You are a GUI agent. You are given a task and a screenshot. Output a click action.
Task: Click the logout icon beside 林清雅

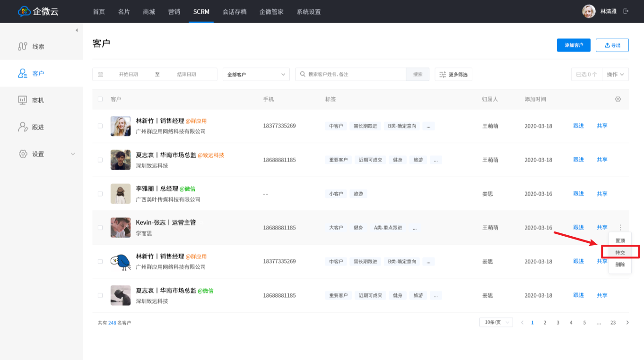click(626, 11)
